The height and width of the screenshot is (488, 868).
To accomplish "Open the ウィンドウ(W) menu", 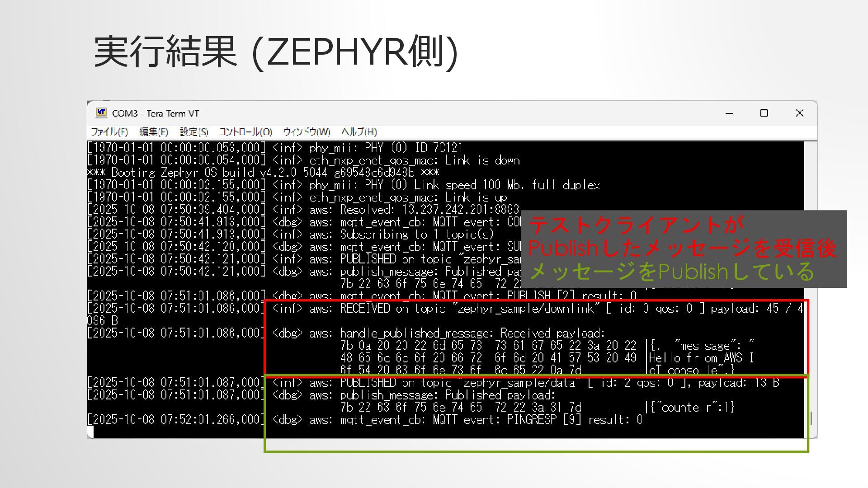I will 307,132.
